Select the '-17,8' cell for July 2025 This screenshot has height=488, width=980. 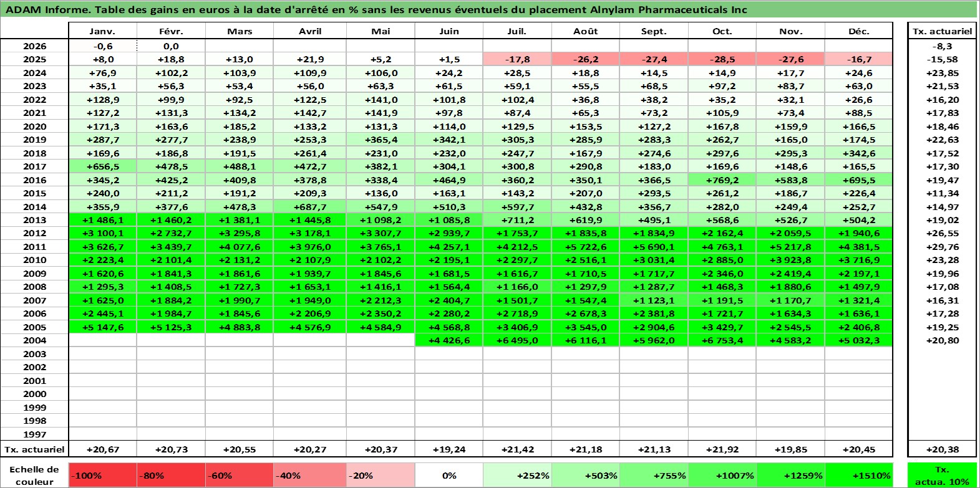pos(517,59)
